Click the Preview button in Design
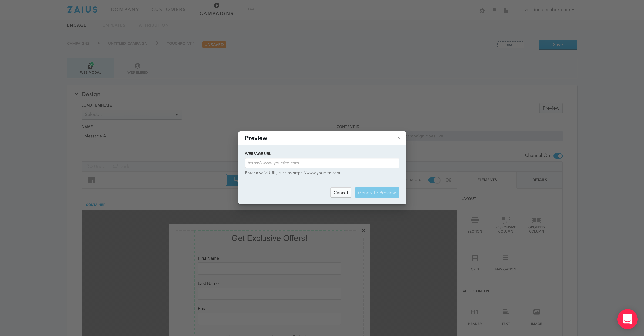This screenshot has width=644, height=336. point(551,108)
